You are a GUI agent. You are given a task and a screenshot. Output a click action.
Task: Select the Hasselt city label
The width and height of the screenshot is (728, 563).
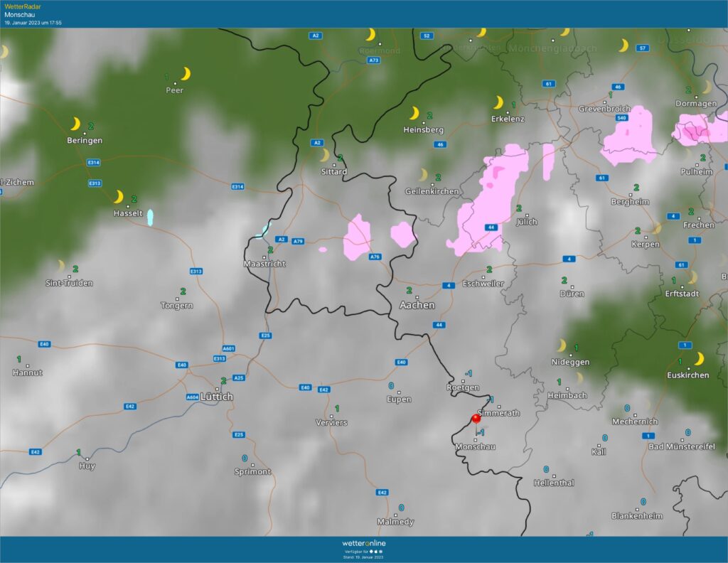(128, 213)
